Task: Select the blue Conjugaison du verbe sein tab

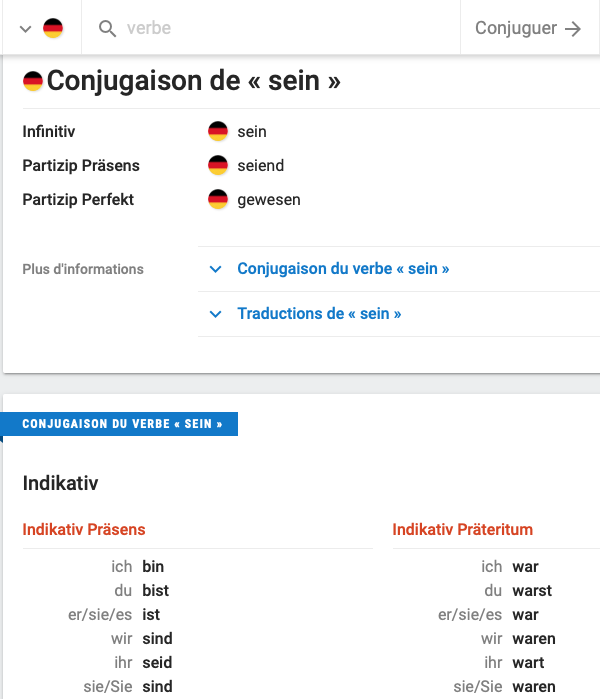Action: pos(122,424)
